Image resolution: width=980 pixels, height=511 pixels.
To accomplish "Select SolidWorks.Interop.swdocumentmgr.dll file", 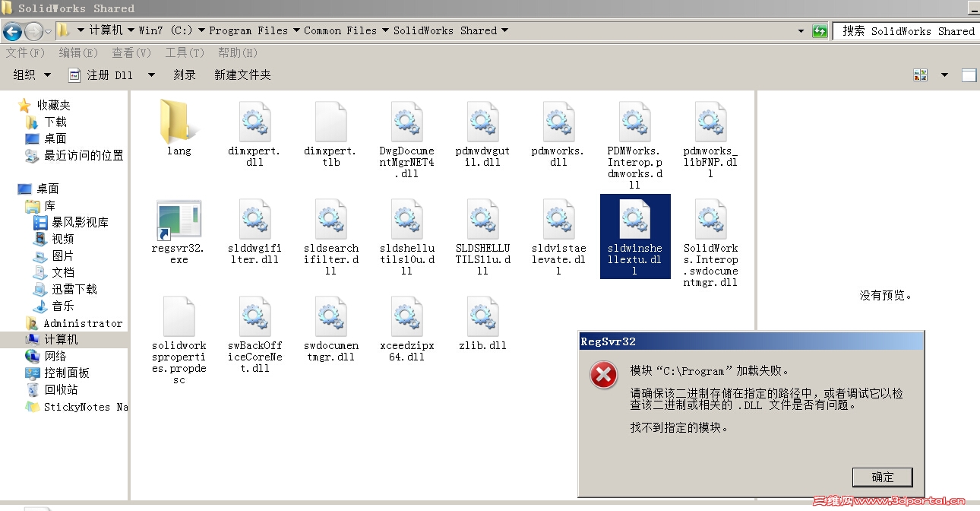I will 711,243.
